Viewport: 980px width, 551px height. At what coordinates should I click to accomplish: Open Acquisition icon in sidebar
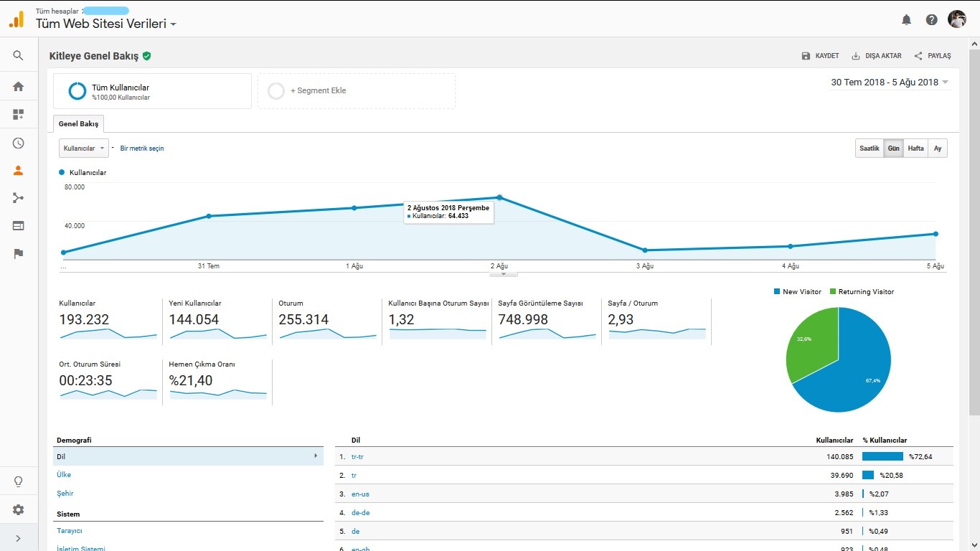click(18, 198)
